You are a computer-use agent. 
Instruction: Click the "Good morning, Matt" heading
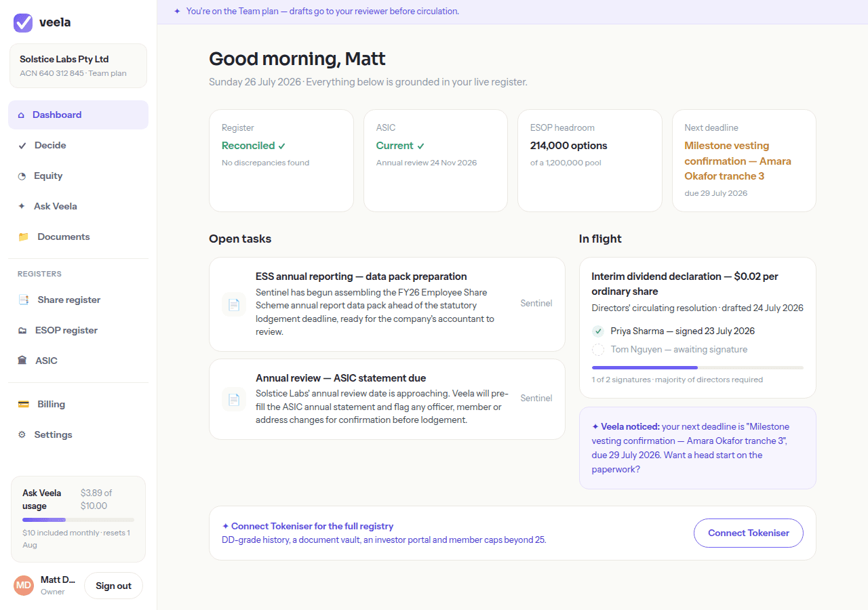297,59
